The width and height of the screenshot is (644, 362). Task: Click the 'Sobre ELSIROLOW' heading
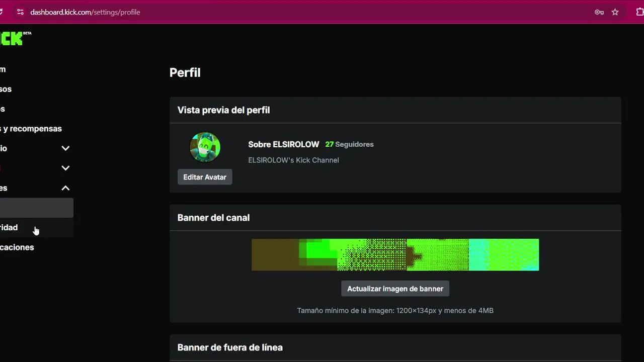click(283, 144)
